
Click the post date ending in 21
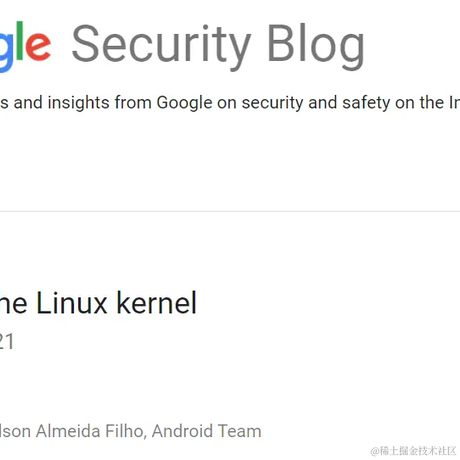7,342
